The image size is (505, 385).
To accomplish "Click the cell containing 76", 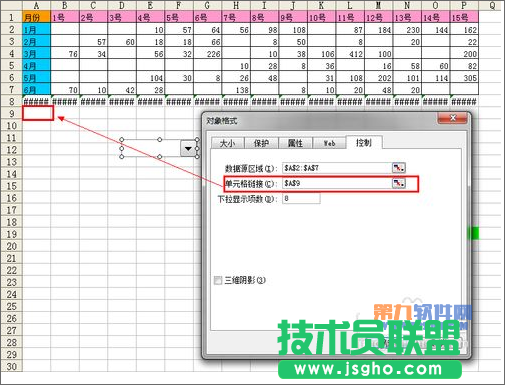I will (65, 53).
